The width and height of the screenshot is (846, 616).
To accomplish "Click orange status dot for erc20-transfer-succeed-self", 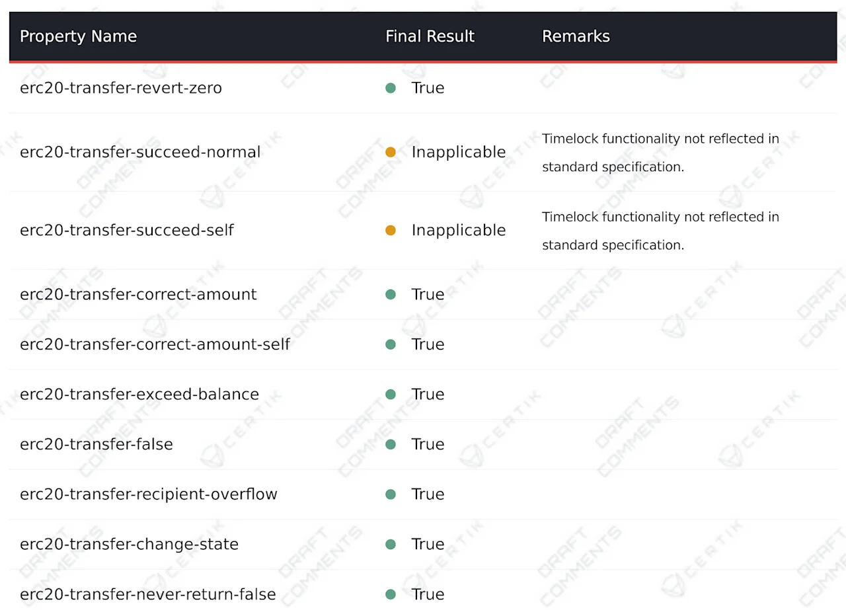I will coord(391,230).
